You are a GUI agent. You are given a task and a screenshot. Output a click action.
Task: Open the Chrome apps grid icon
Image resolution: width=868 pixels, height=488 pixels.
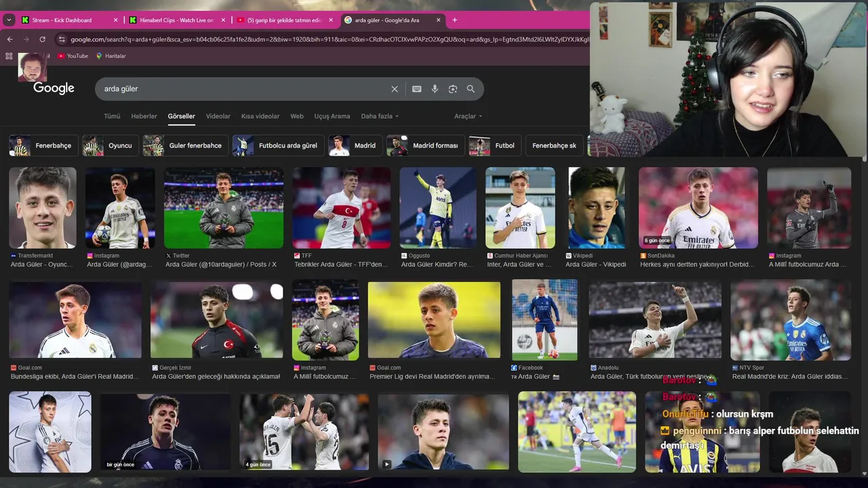[x=9, y=56]
